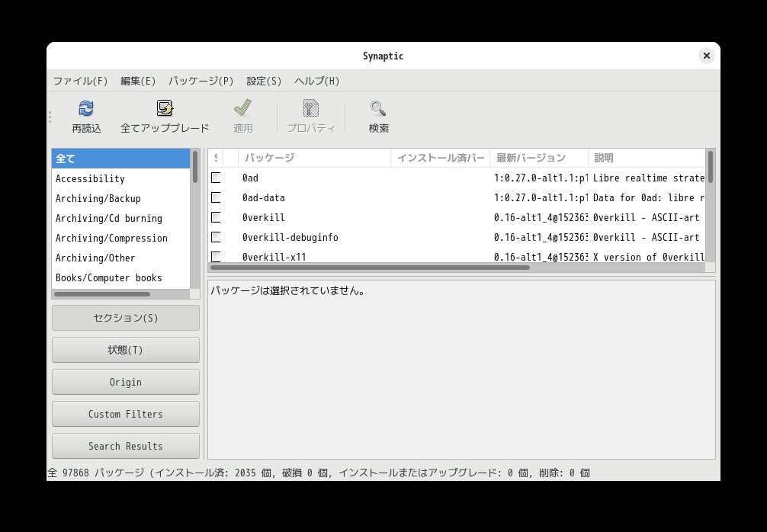Sort by 説明 column header
767x532 pixels.
[x=647, y=158]
